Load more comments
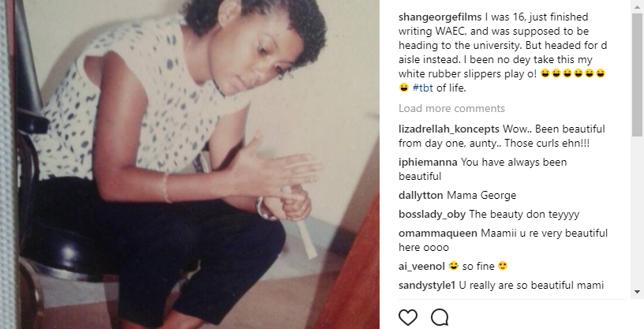Viewport: 644px width, 329px height. click(451, 108)
